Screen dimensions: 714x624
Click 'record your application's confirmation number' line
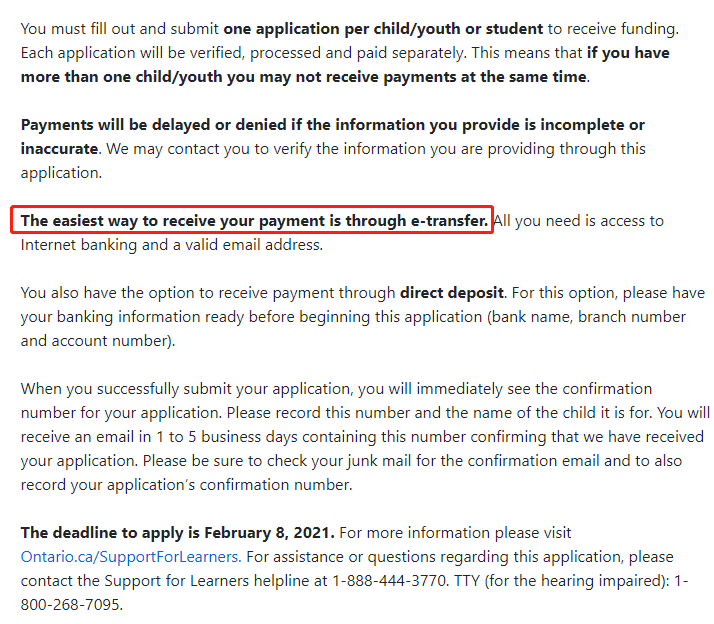(187, 485)
